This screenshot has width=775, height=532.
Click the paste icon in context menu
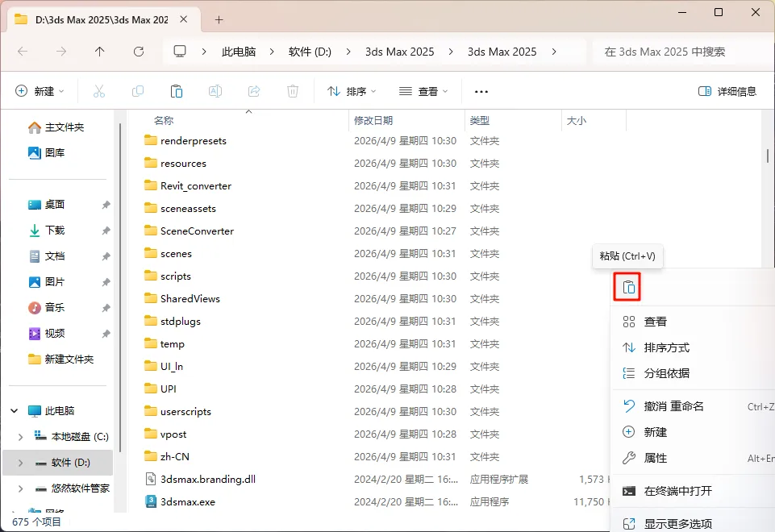tap(627, 287)
